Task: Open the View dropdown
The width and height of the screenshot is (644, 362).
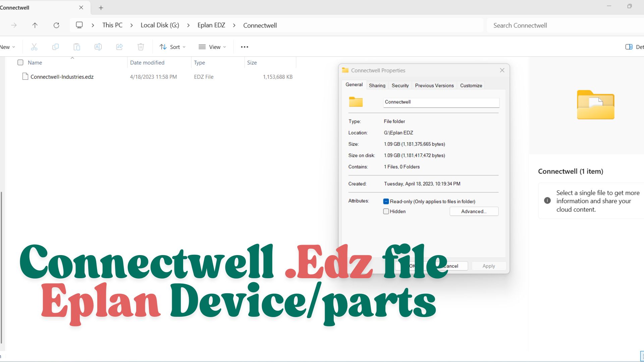Action: coord(212,47)
